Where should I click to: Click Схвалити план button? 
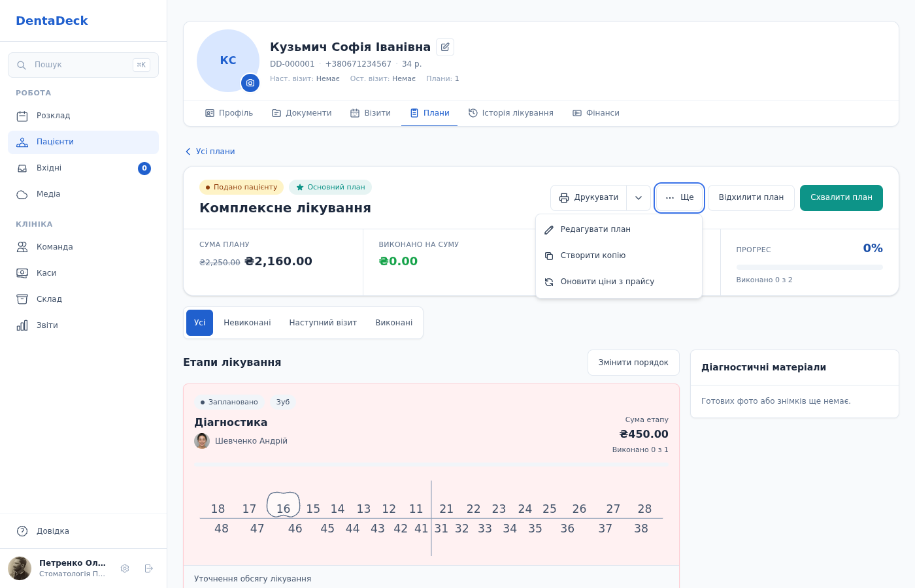(x=841, y=198)
